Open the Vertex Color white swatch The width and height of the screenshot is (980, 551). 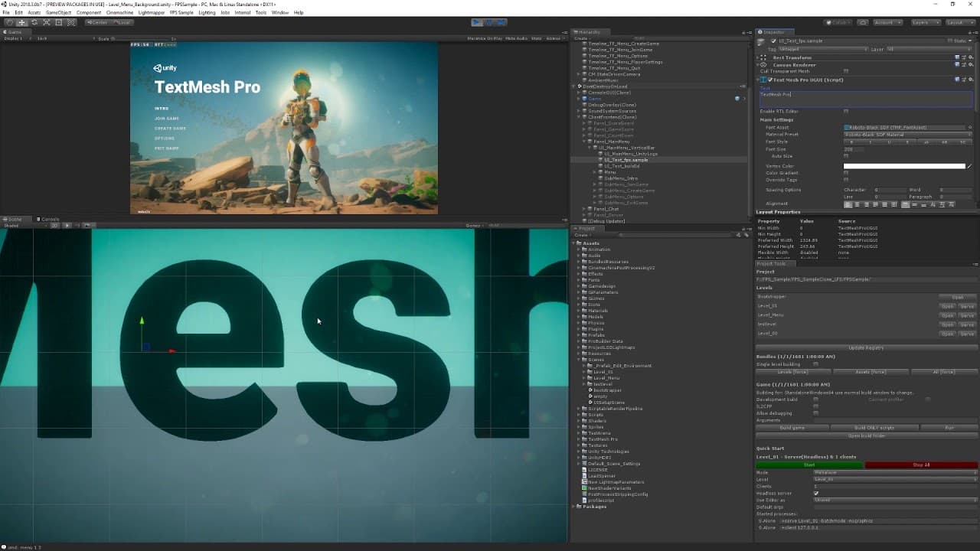[904, 166]
